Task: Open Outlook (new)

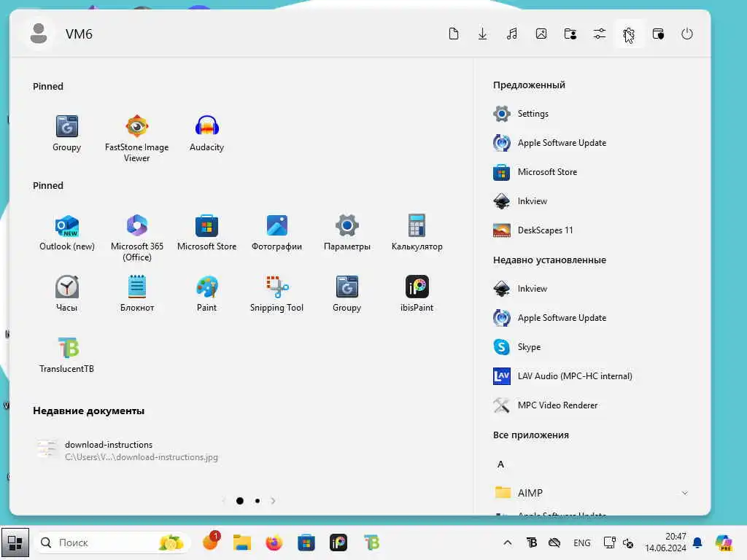Action: pos(66,233)
